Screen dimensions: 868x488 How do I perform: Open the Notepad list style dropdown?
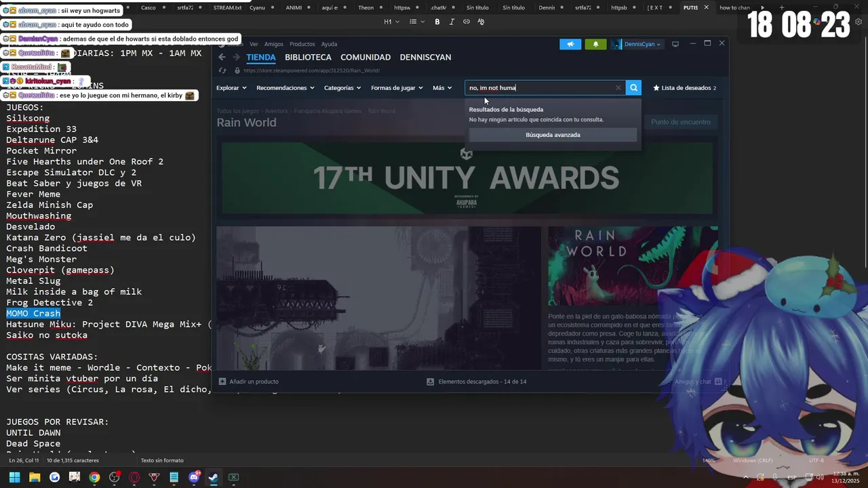click(x=417, y=22)
